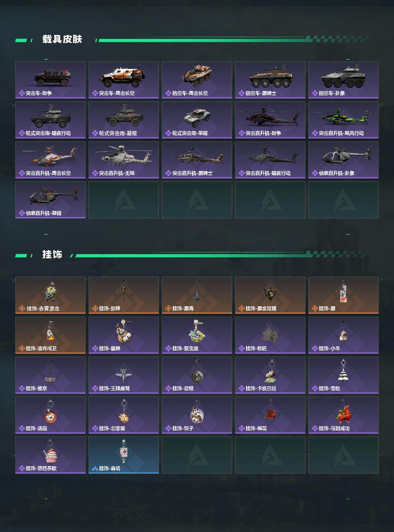Select the 挂饰-聚宝盆 charm
The height and width of the screenshot is (532, 394).
[197, 335]
